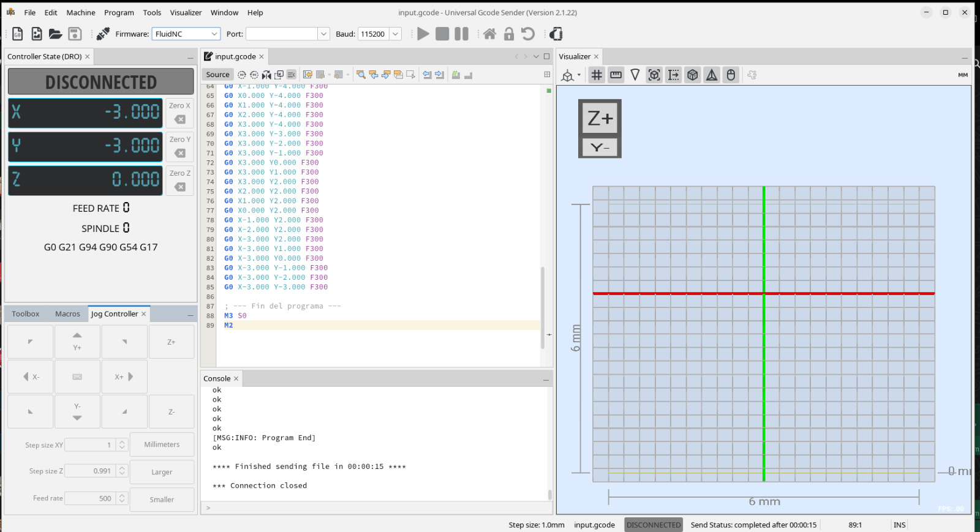Toggle mouse control in Visualizer toolbar
The height and width of the screenshot is (532, 980).
[731, 75]
